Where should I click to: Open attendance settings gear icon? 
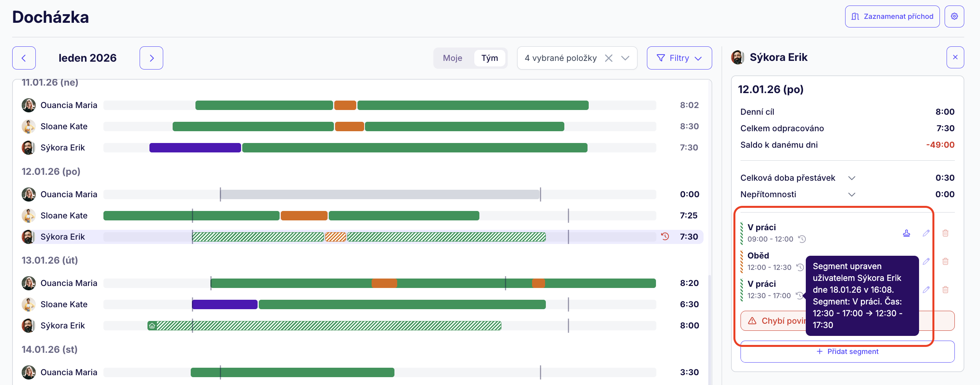tap(954, 16)
